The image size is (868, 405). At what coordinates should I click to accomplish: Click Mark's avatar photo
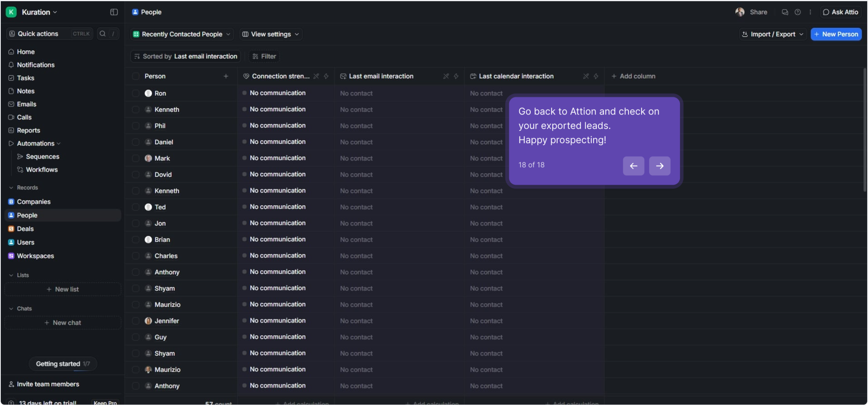click(148, 158)
